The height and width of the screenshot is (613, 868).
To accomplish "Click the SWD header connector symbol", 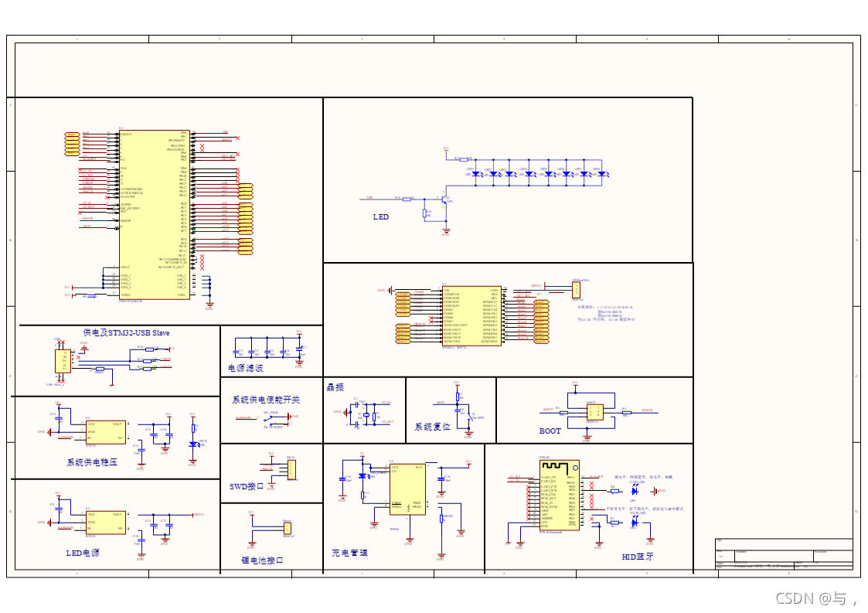I will click(x=291, y=469).
